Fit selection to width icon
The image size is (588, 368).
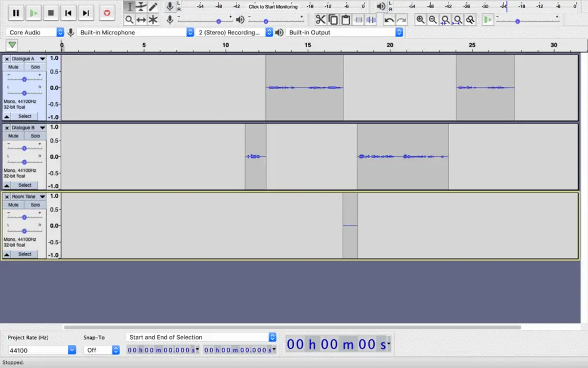pyautogui.click(x=445, y=20)
